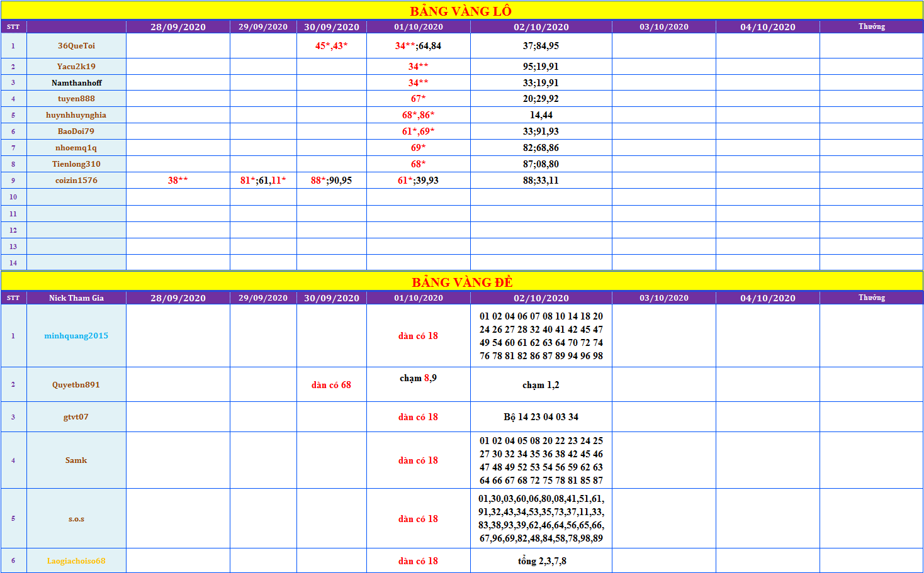Click the BẢNG VÀNG ĐỀ title
This screenshot has width=924, height=573.
coord(462,282)
